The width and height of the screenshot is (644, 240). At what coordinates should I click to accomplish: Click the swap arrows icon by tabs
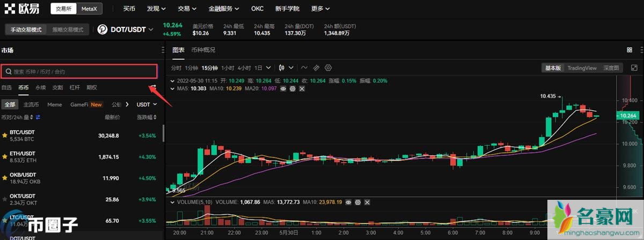pos(153,87)
